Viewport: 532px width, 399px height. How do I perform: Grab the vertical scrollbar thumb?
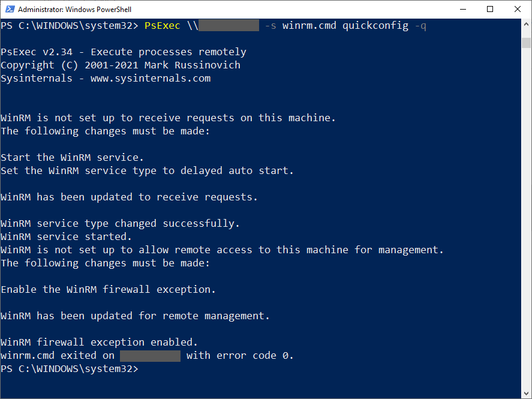(526, 43)
